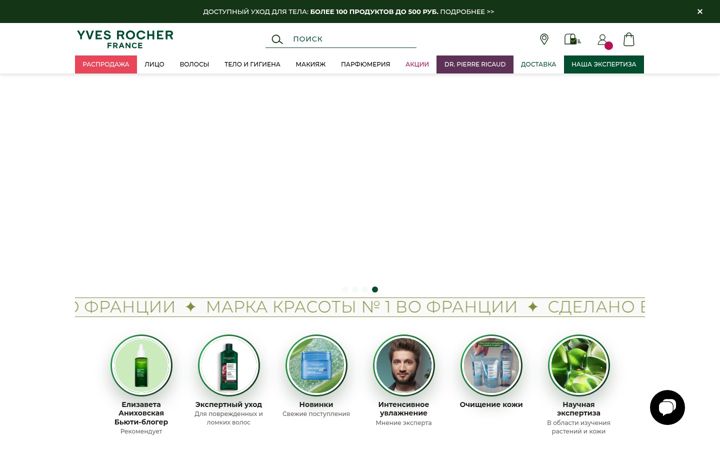Open the Елизавета Аниховская story circle
Viewport: 720px width, 450px height.
(x=141, y=366)
